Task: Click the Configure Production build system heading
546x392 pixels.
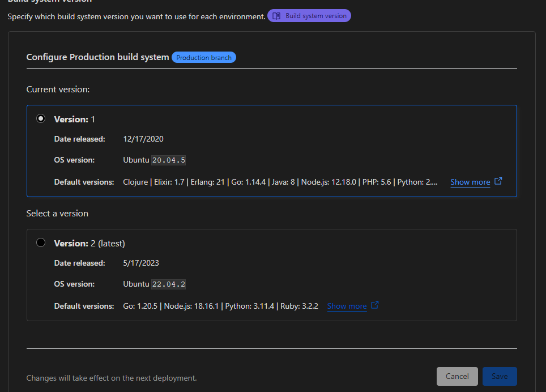Action: pyautogui.click(x=97, y=57)
